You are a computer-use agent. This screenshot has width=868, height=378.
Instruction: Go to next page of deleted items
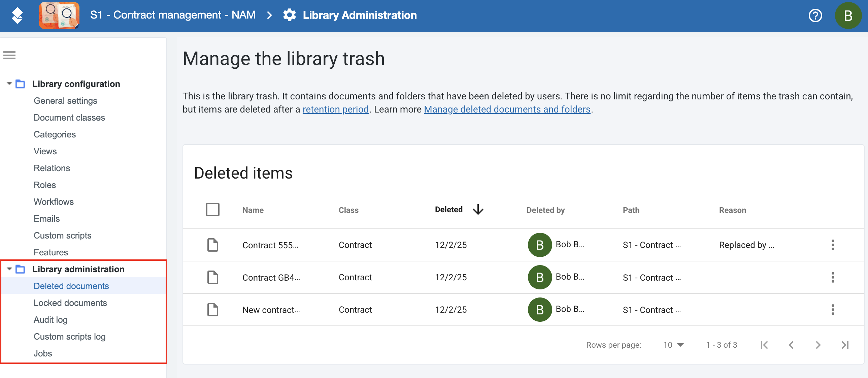[818, 345]
